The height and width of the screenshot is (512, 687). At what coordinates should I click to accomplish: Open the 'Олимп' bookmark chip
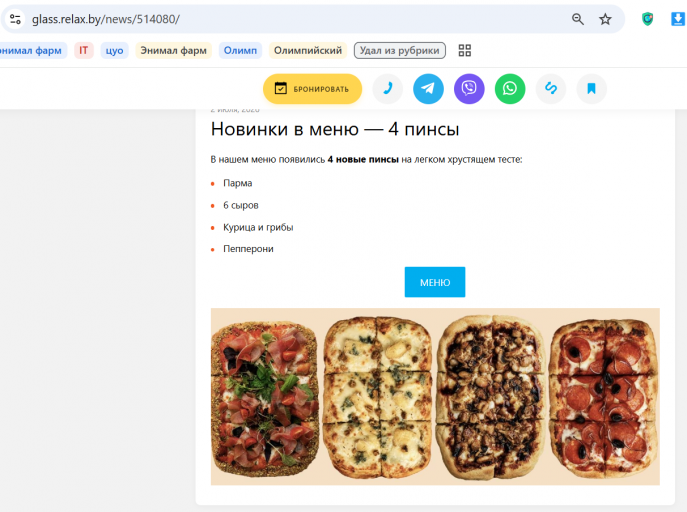click(x=240, y=50)
